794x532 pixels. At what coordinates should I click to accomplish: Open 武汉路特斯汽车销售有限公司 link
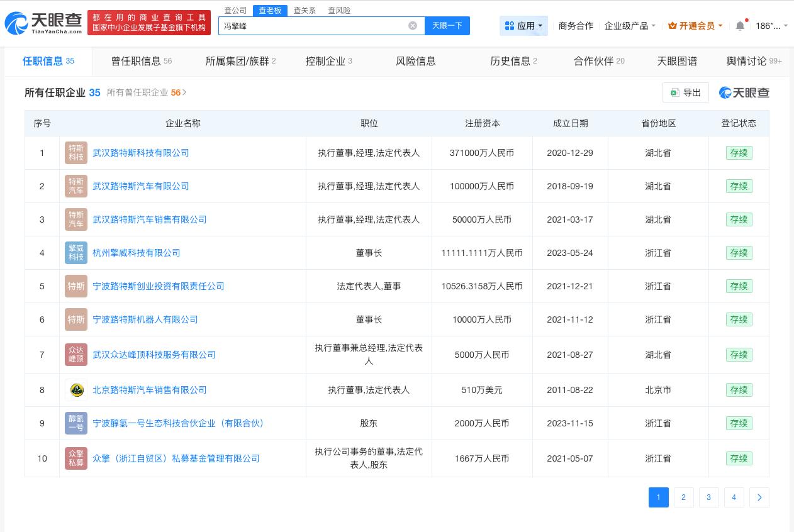150,219
